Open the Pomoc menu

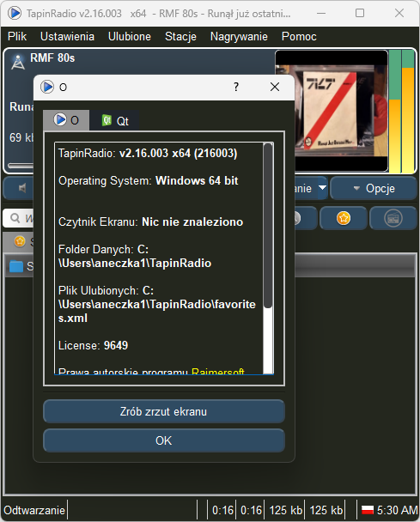tap(299, 36)
